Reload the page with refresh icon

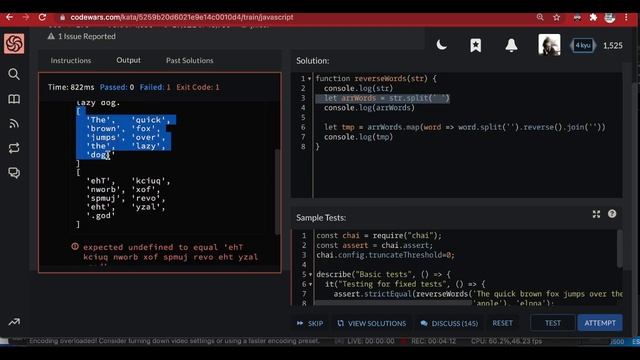(42, 17)
